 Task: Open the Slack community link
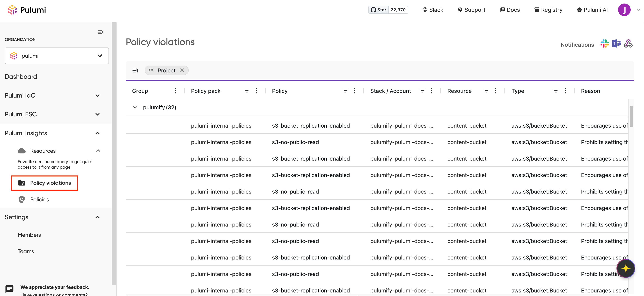pyautogui.click(x=433, y=10)
